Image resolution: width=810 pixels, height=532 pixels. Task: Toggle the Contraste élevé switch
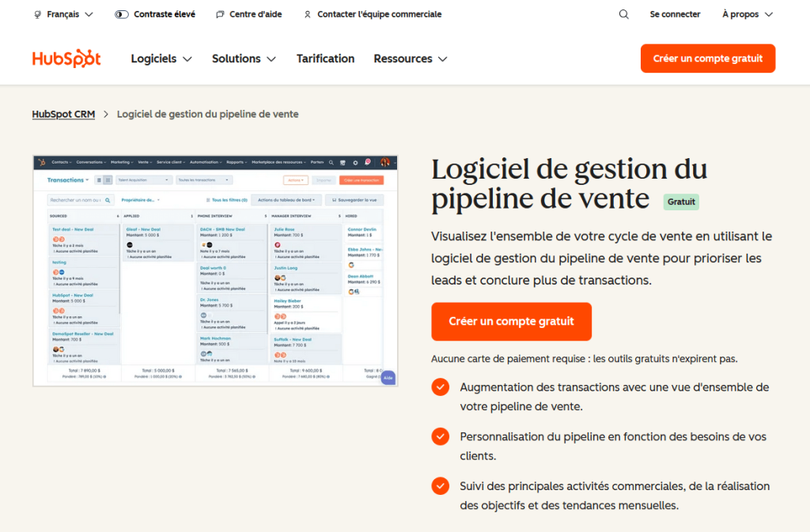120,14
